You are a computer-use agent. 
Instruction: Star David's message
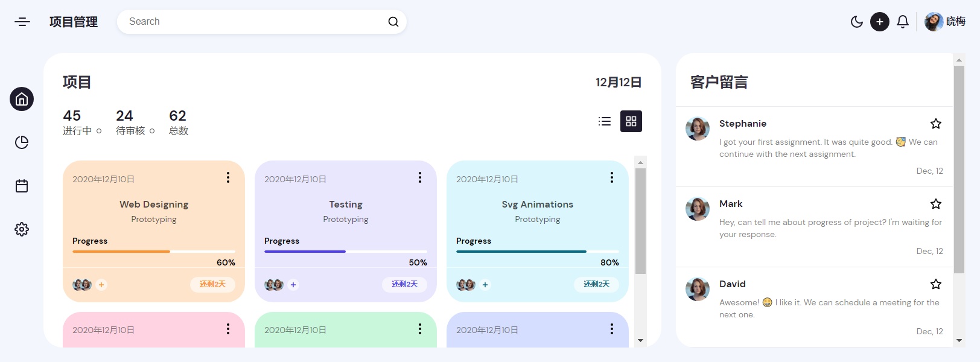(x=936, y=284)
